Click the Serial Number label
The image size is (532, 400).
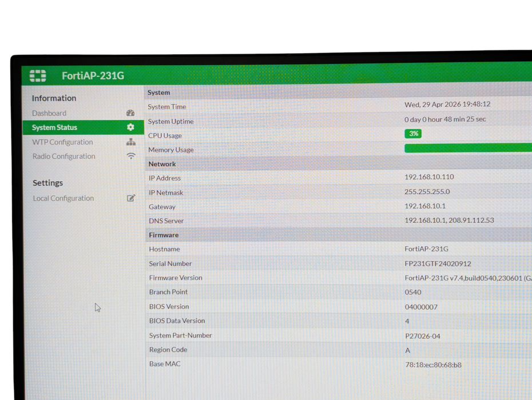click(170, 263)
